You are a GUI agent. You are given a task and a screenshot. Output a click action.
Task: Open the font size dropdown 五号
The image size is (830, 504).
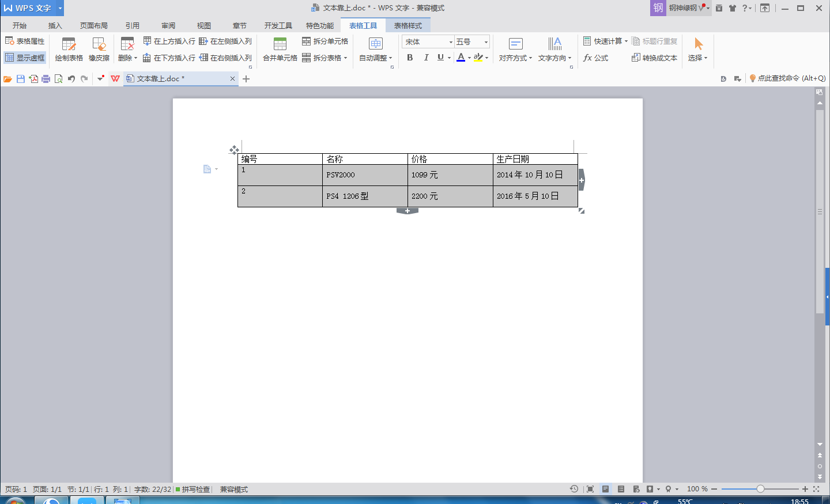pyautogui.click(x=486, y=42)
